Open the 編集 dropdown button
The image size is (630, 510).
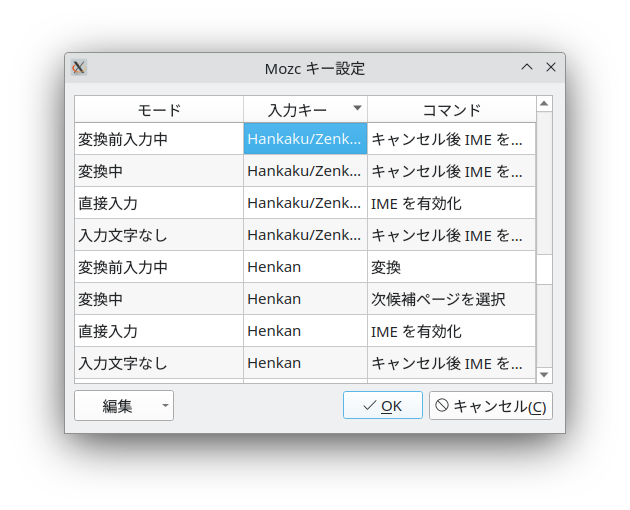point(124,406)
